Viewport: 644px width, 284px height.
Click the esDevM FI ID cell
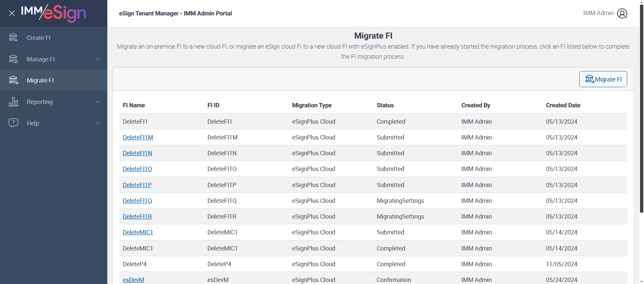click(218, 280)
